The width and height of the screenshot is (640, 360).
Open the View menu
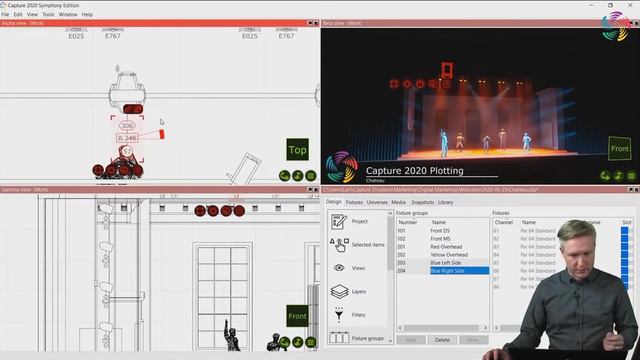point(32,14)
